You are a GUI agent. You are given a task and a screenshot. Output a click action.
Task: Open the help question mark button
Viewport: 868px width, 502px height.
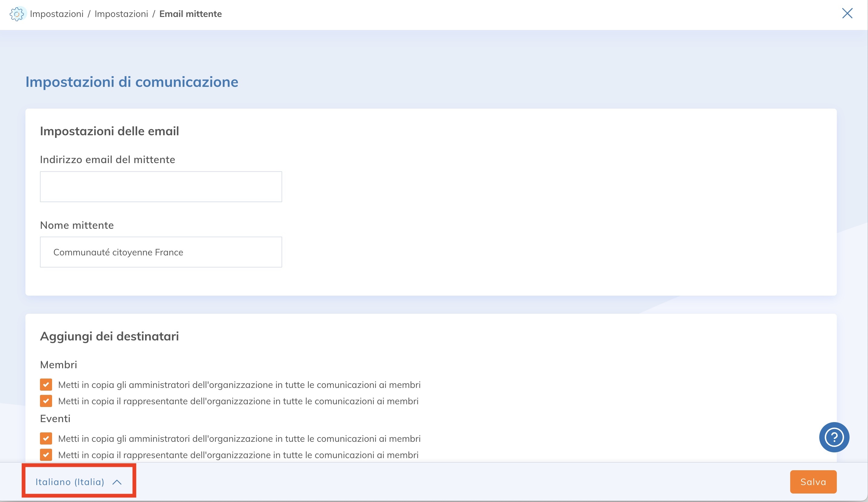click(834, 437)
